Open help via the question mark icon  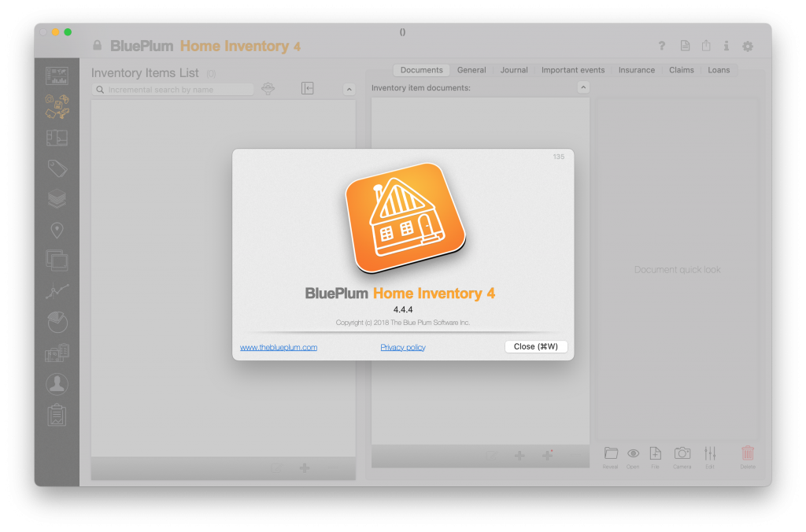coord(662,46)
